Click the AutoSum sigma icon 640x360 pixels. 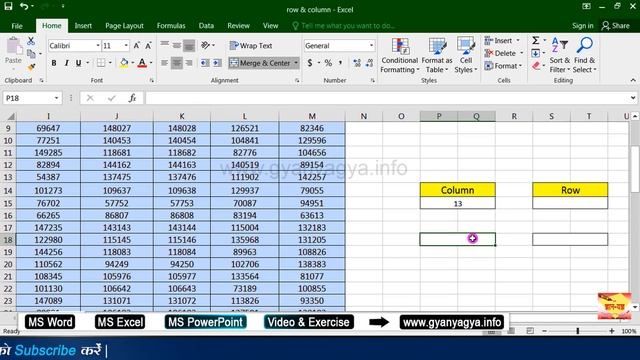(x=536, y=40)
